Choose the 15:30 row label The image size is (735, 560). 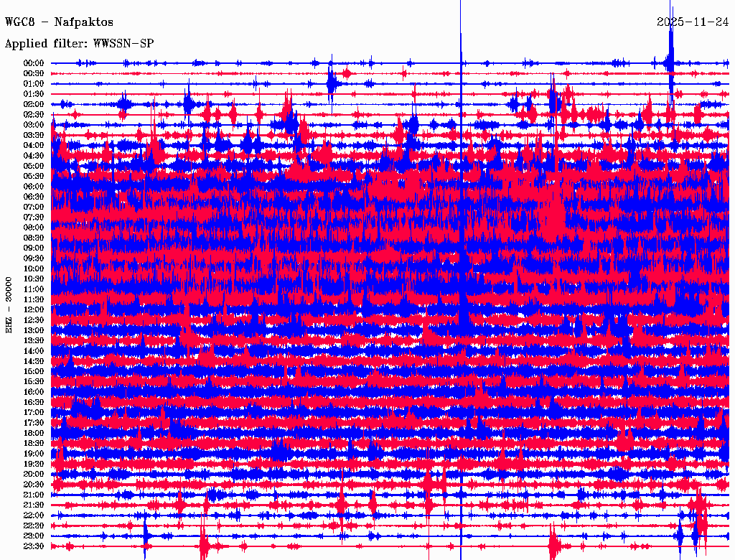[34, 382]
